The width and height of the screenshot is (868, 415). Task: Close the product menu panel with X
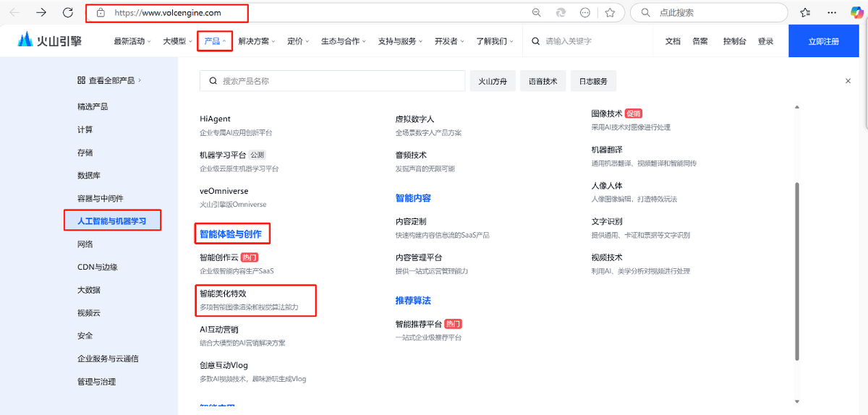pos(848,81)
